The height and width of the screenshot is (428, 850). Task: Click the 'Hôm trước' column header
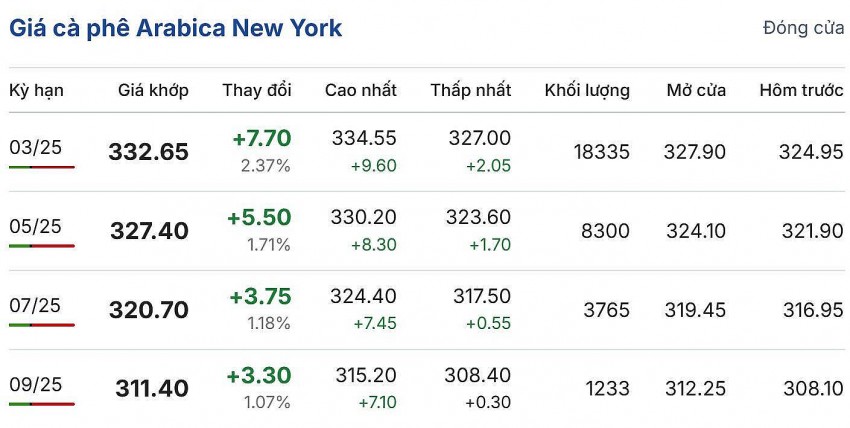801,90
